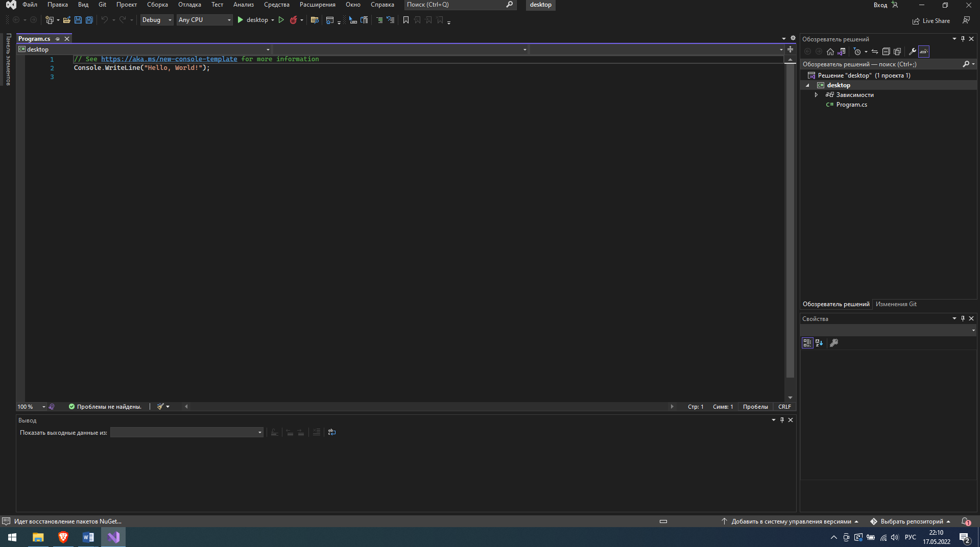
Task: Sync with Active Document arrows icon
Action: (875, 52)
